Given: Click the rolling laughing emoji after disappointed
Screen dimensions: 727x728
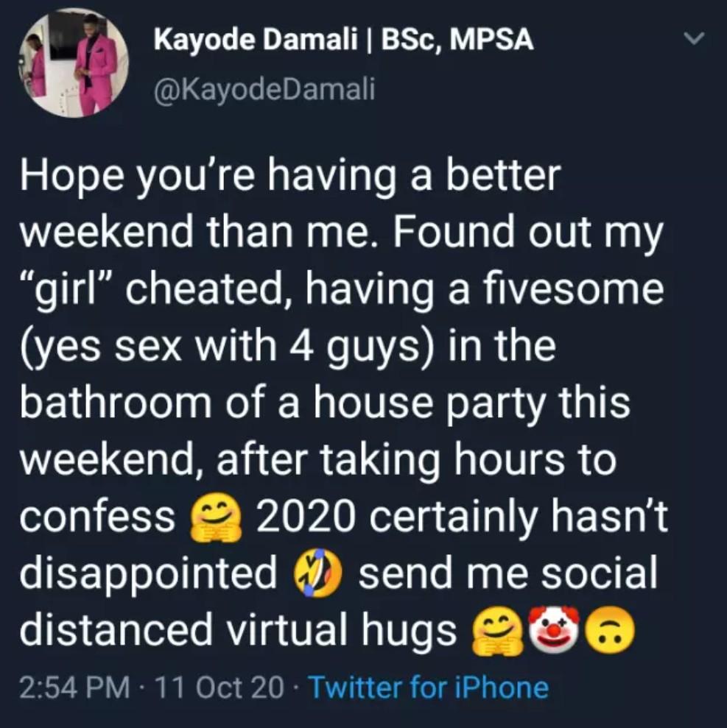Looking at the screenshot, I should [x=317, y=572].
